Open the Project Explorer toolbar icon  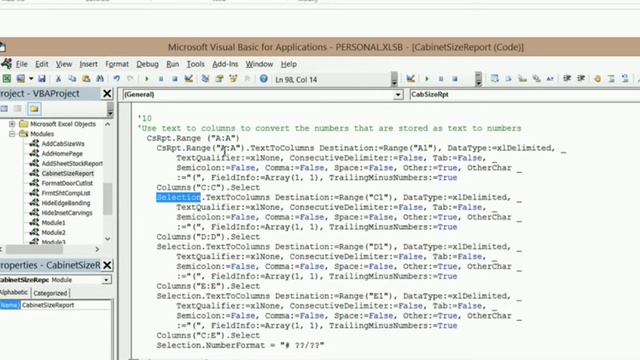pos(205,79)
